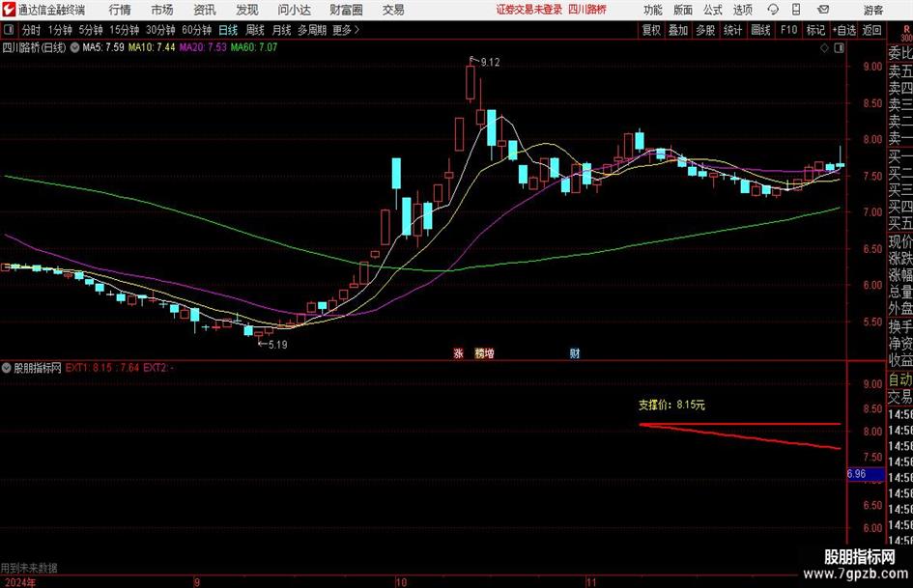Open the 功能 menu
The width and height of the screenshot is (913, 588).
(653, 10)
